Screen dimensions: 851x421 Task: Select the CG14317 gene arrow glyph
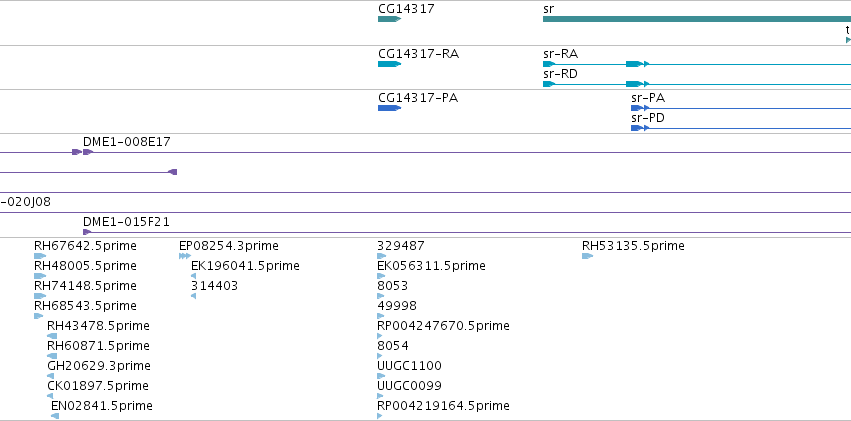[x=389, y=19]
